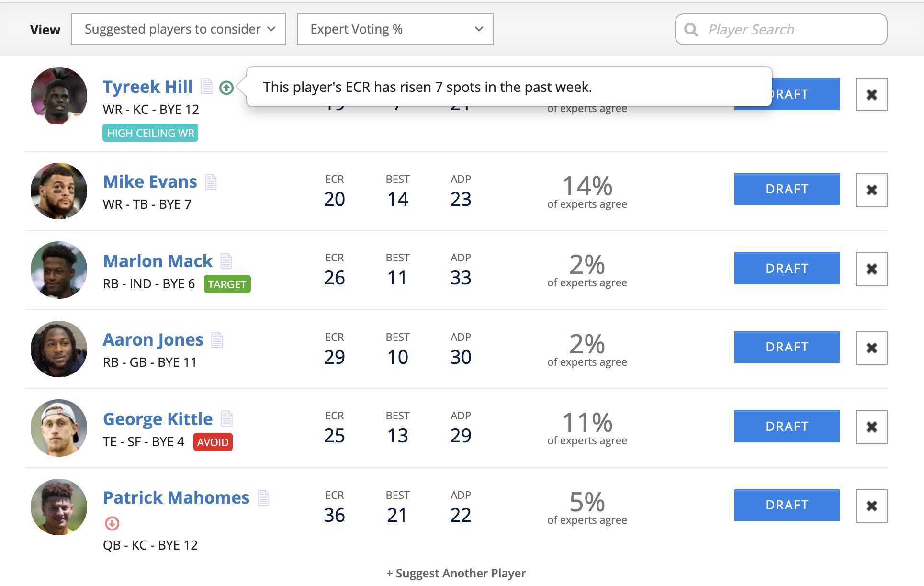Open the Expert Voting % dropdown
Screen dimensions: 924x586
[395, 29]
